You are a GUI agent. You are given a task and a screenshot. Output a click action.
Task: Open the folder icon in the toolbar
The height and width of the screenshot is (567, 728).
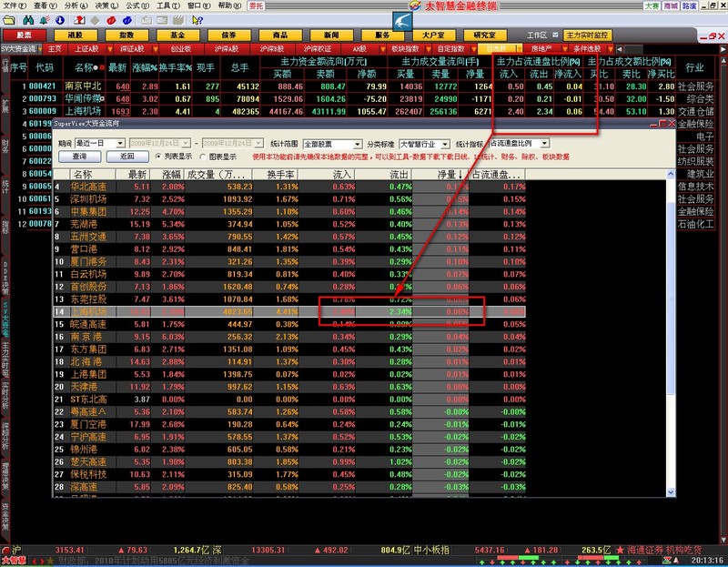[x=9, y=20]
